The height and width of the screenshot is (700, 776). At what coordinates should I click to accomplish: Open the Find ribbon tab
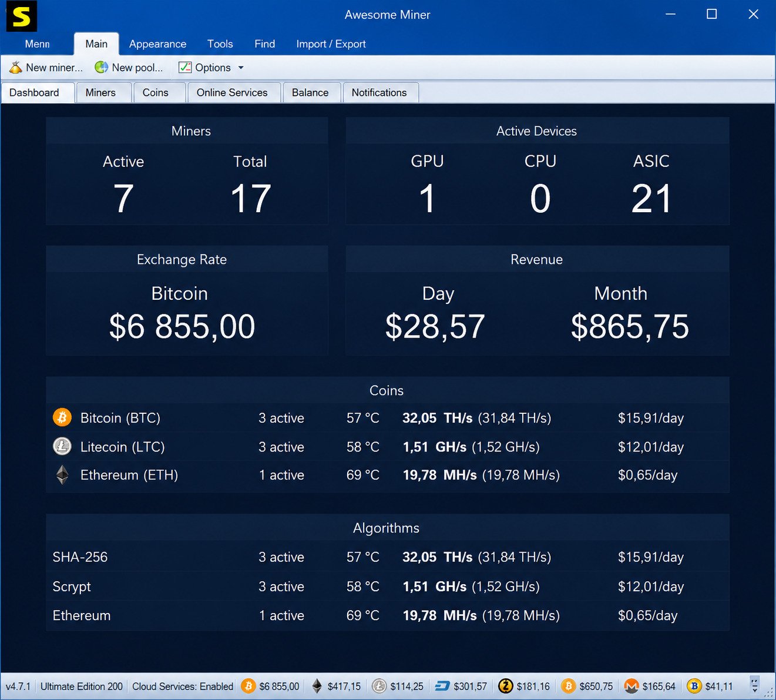click(x=265, y=44)
